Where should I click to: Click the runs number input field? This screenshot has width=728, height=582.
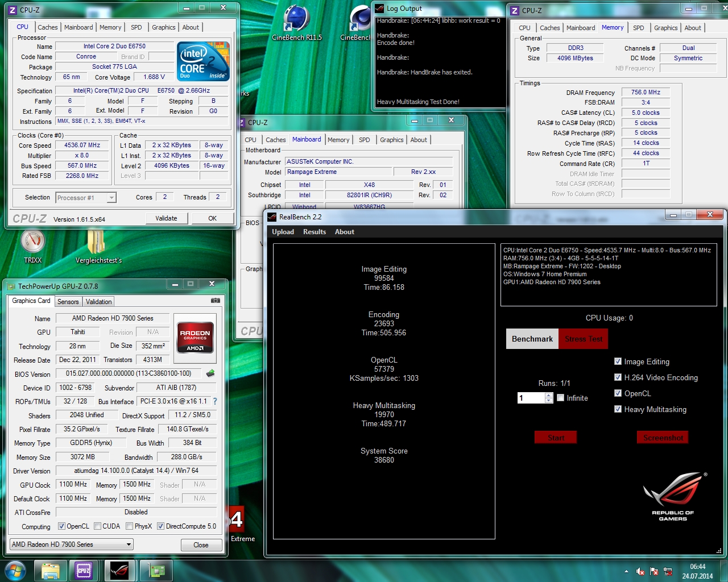tap(531, 398)
